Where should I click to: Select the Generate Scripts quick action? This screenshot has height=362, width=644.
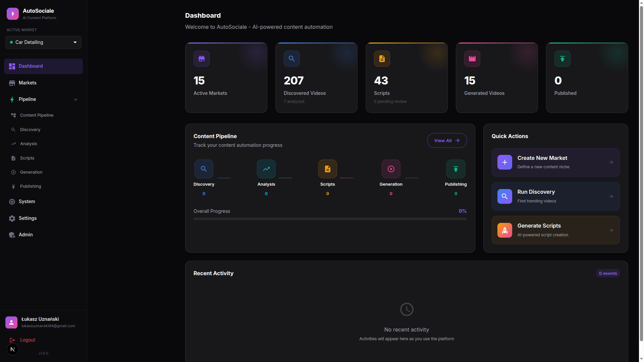click(555, 230)
